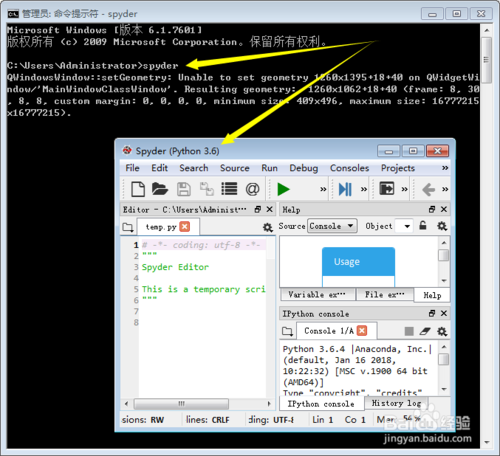The width and height of the screenshot is (500, 456).
Task: Click the console vertical scrollbar thumb
Action: point(444,359)
